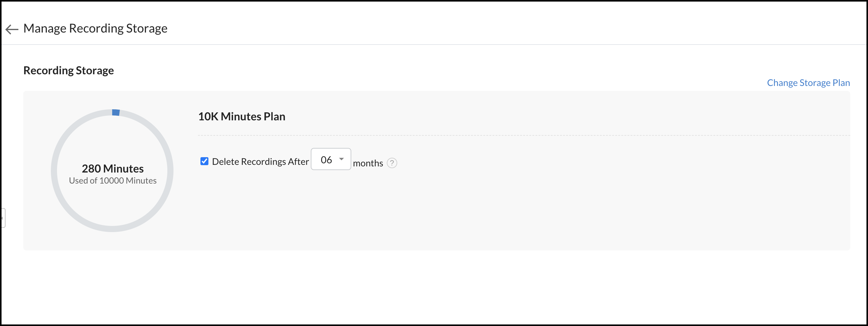
Task: Click the Manage Recording Storage page title
Action: pos(95,28)
